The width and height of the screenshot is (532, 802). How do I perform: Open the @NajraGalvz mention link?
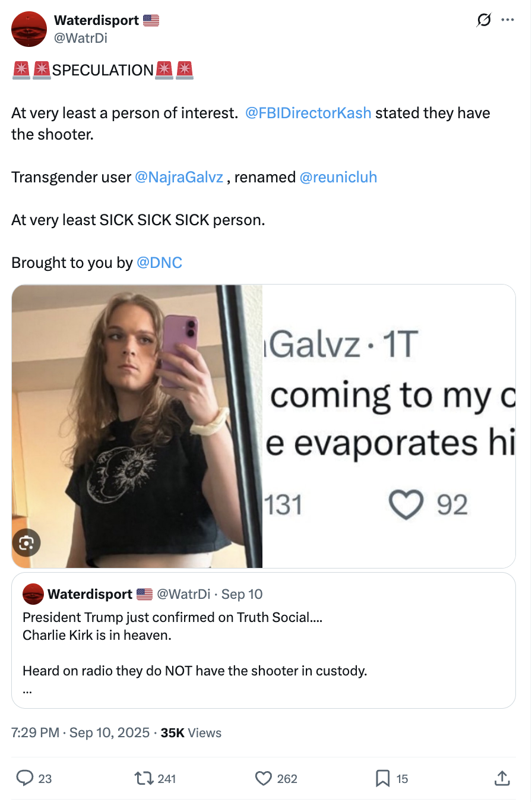pos(179,177)
